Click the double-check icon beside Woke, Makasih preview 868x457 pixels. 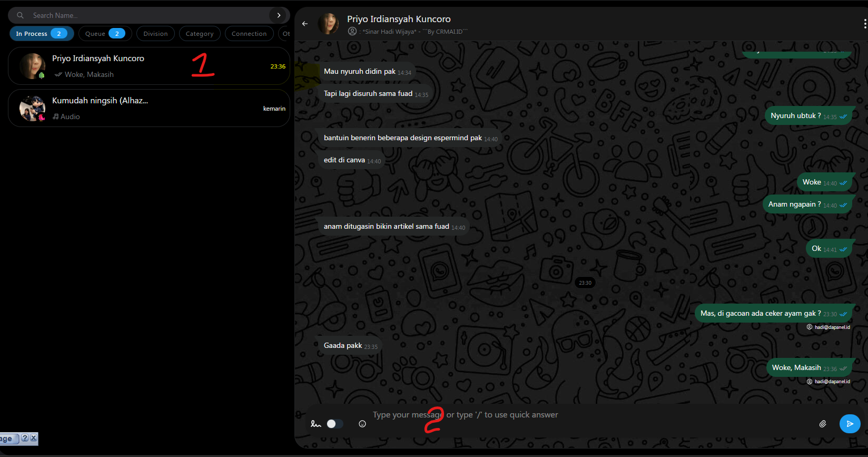[58, 74]
